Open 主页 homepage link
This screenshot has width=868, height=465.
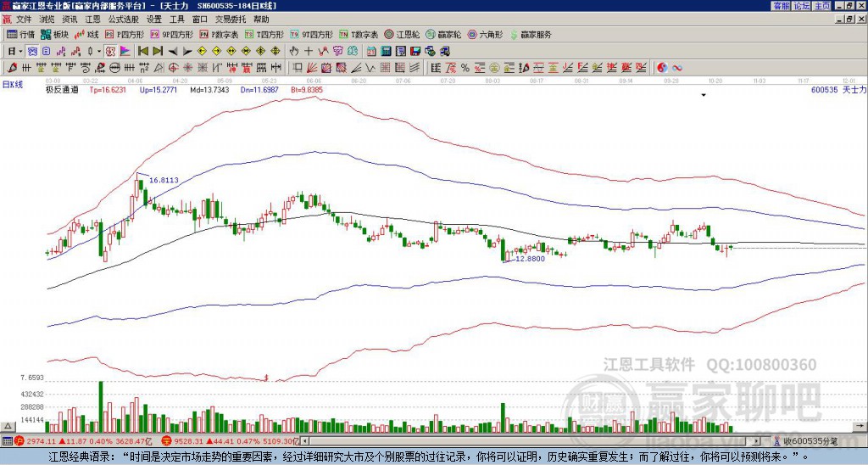click(x=822, y=6)
